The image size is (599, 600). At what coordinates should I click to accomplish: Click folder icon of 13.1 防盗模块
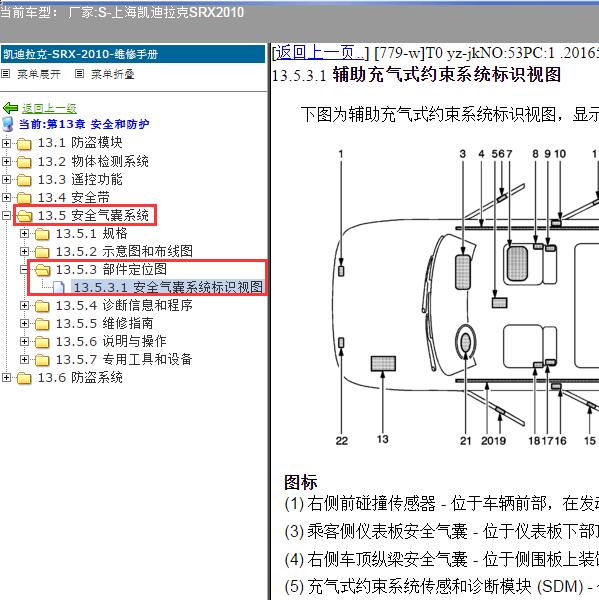[x=24, y=143]
